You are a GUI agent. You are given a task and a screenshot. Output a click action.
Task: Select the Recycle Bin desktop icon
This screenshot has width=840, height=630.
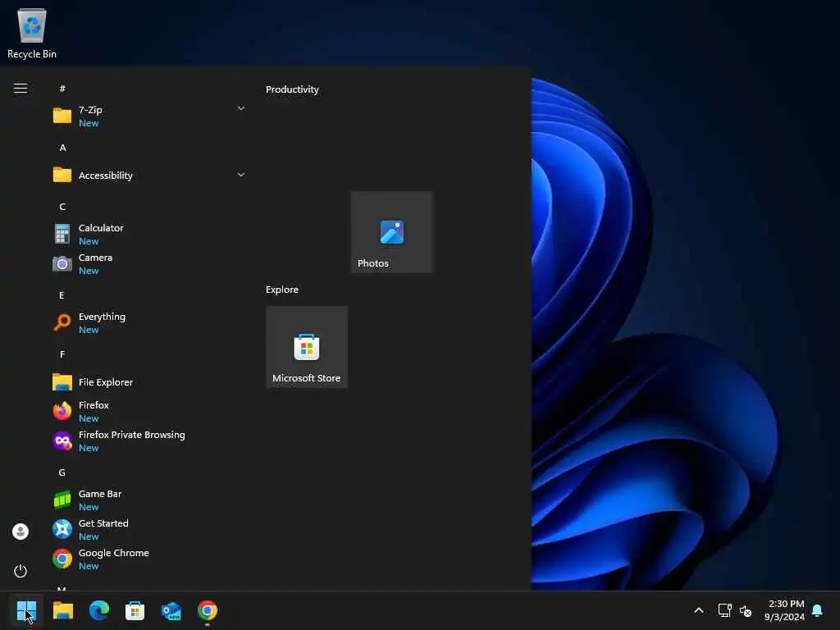[x=32, y=33]
